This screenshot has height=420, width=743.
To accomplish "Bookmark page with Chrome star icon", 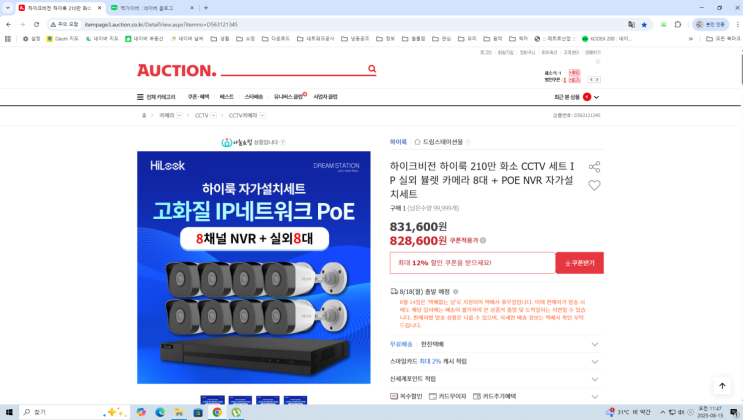I will [x=644, y=25].
